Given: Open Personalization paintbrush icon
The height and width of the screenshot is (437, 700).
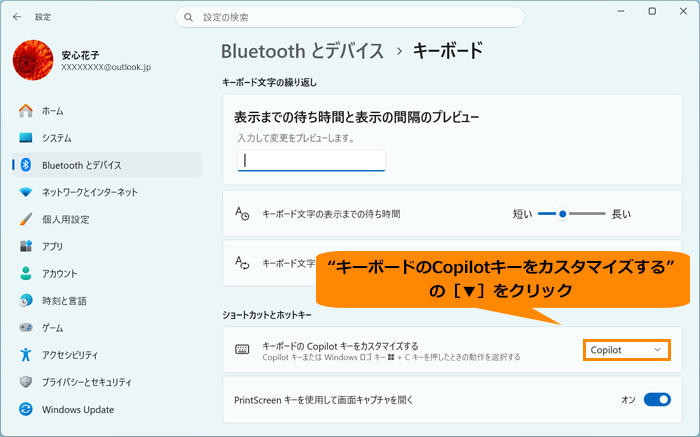Looking at the screenshot, I should pyautogui.click(x=25, y=219).
